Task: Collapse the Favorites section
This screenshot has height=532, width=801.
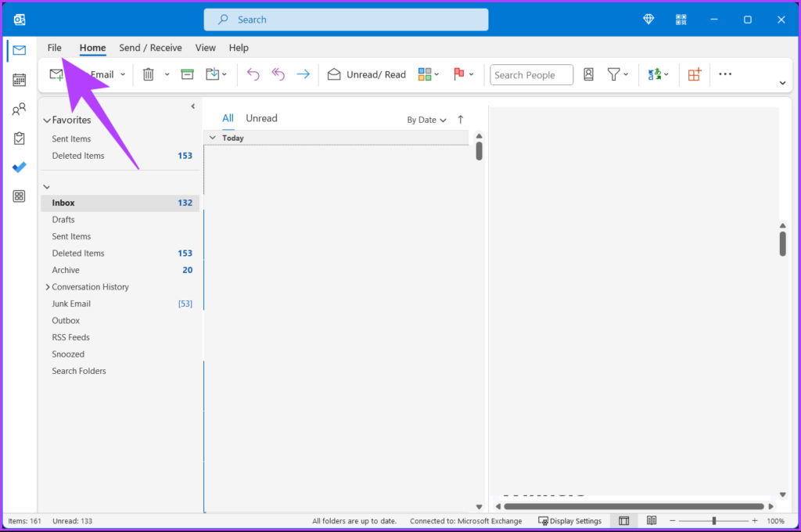Action: pyautogui.click(x=47, y=120)
